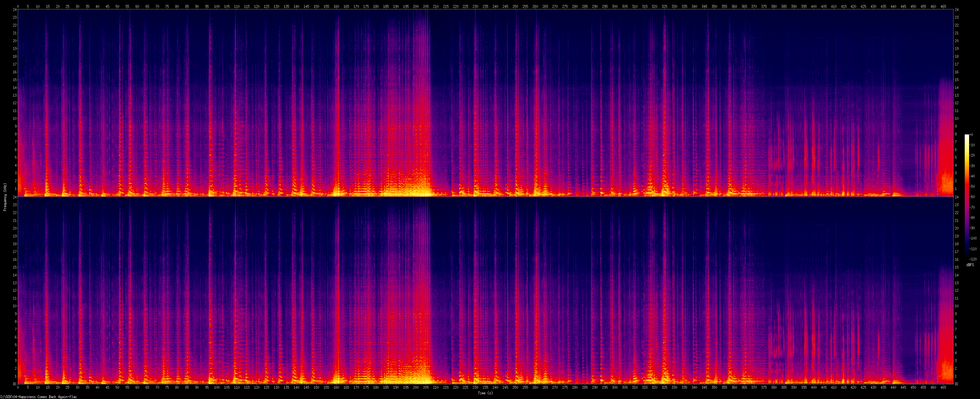
Task: Click the 0 second tick on bottom axis
Action: pos(18,387)
